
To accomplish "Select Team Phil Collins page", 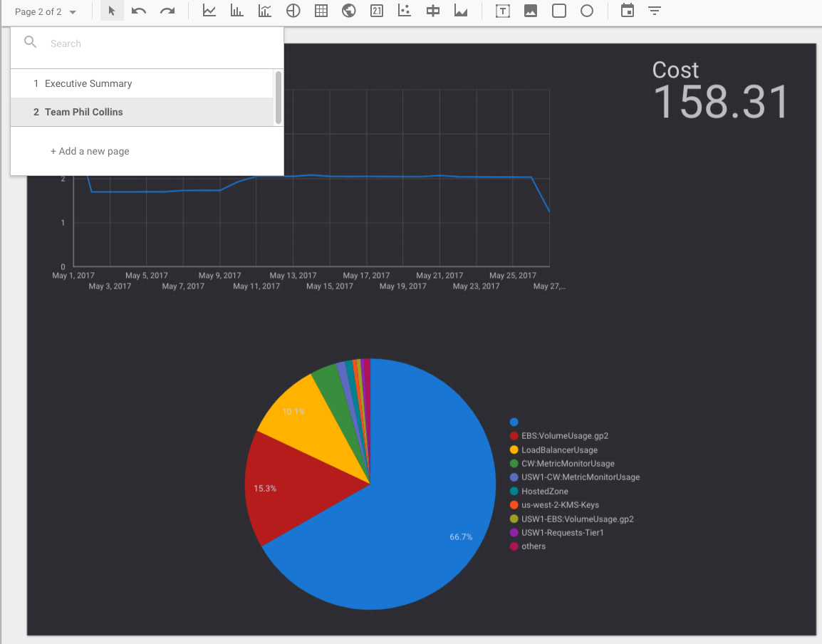I will click(83, 112).
